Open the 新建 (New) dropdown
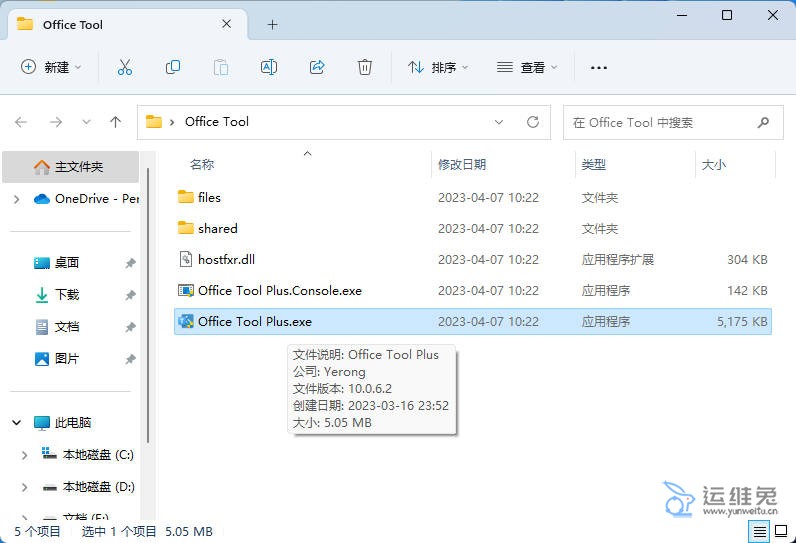The height and width of the screenshot is (543, 796). click(51, 67)
